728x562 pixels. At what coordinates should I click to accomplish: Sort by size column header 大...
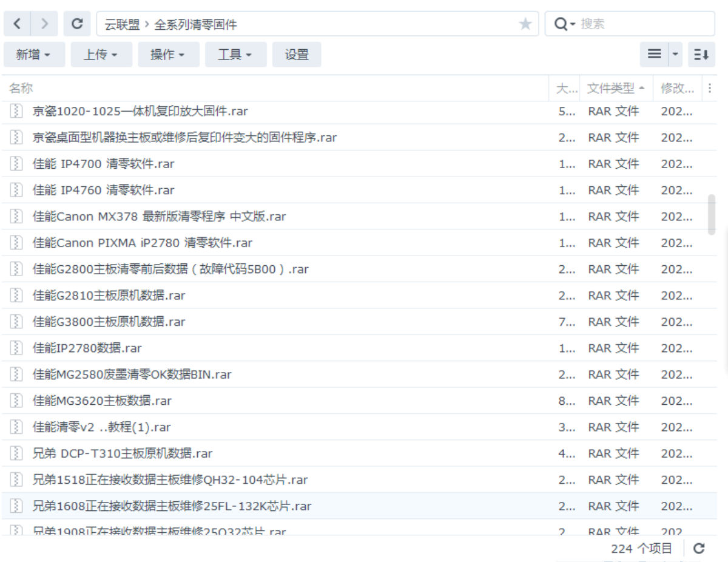click(x=565, y=89)
